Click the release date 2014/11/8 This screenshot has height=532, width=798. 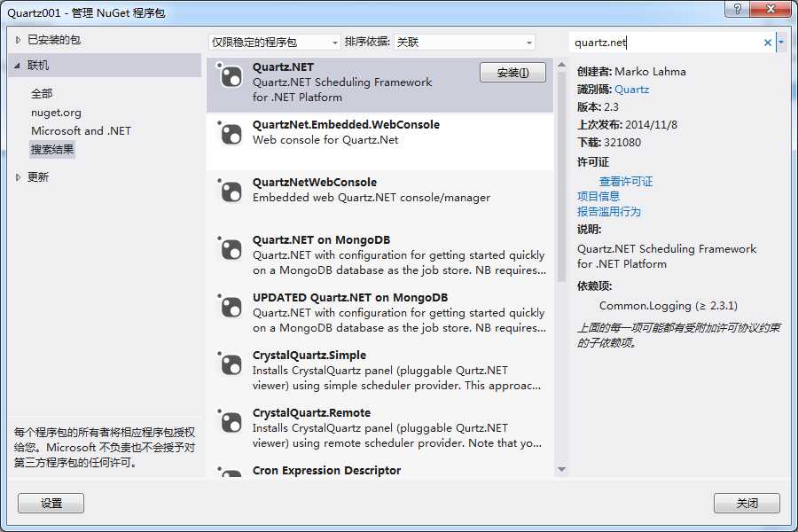[x=651, y=124]
